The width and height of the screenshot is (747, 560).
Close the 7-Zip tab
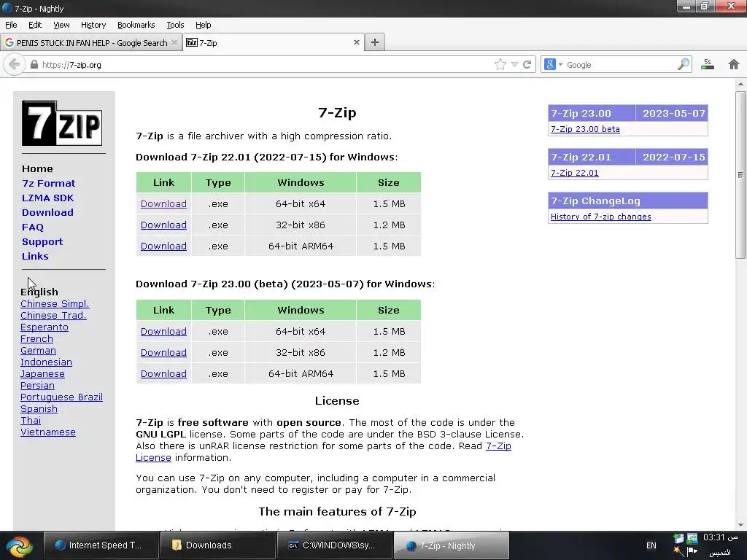click(356, 42)
